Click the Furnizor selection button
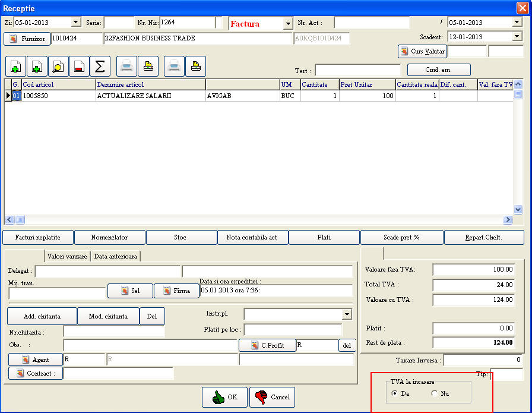This screenshot has height=413, width=532. coord(27,39)
